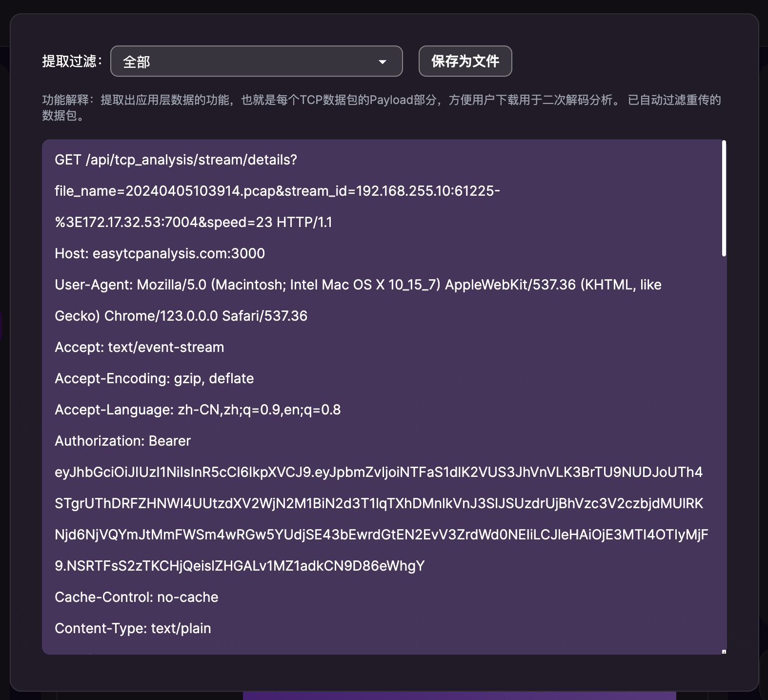Image resolution: width=768 pixels, height=700 pixels.
Task: Click the text area resize handle corner
Action: pos(724,652)
